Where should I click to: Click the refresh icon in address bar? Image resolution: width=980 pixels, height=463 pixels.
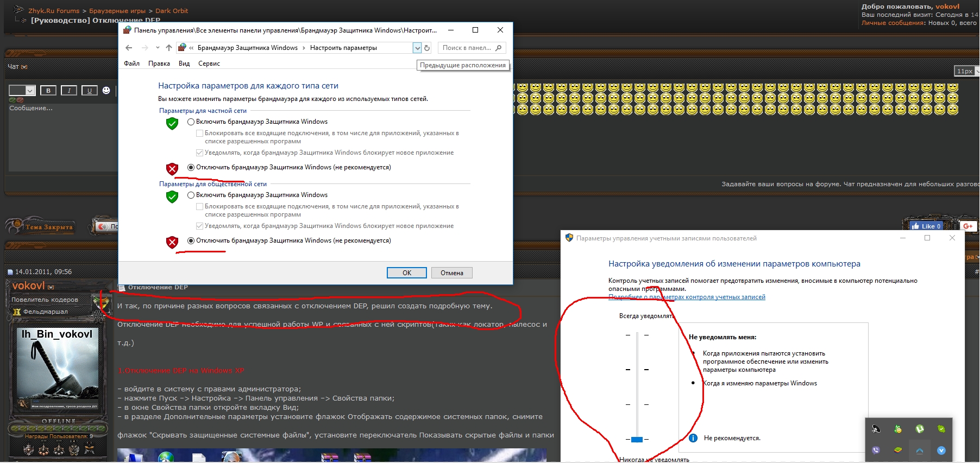pyautogui.click(x=427, y=48)
